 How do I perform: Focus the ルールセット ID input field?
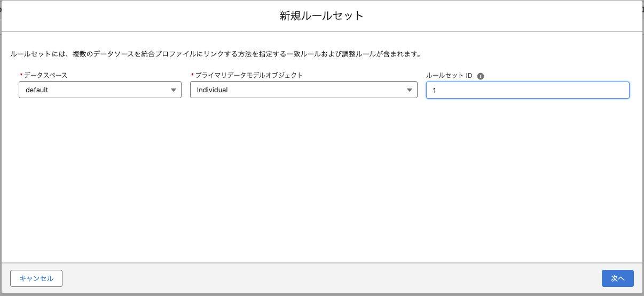[528, 90]
